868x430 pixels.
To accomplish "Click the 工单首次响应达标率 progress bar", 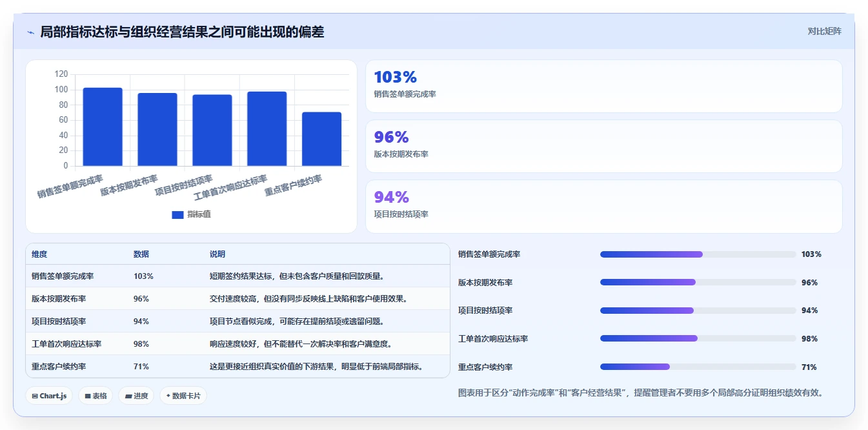I will (x=698, y=338).
